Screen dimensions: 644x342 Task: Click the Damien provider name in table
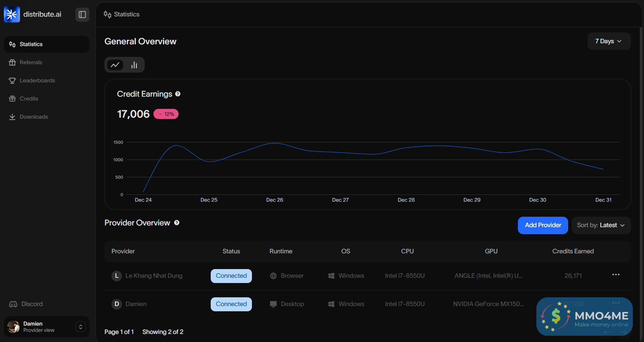tap(136, 304)
